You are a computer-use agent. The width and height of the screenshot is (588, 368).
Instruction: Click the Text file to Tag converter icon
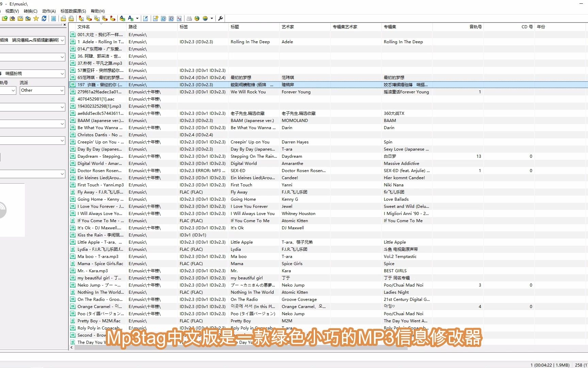point(105,18)
